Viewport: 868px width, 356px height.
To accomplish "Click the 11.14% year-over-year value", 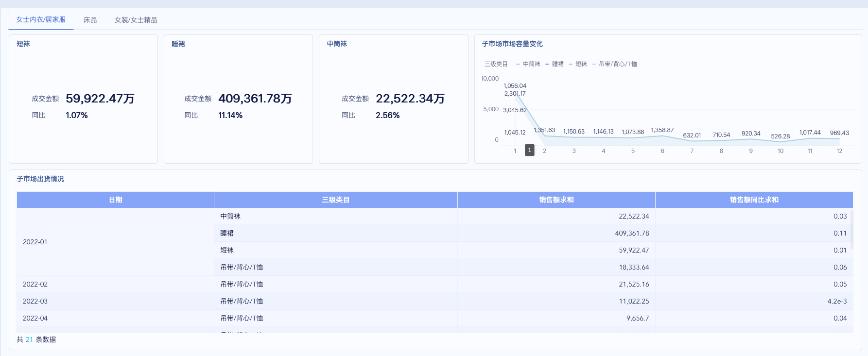I will pos(230,115).
